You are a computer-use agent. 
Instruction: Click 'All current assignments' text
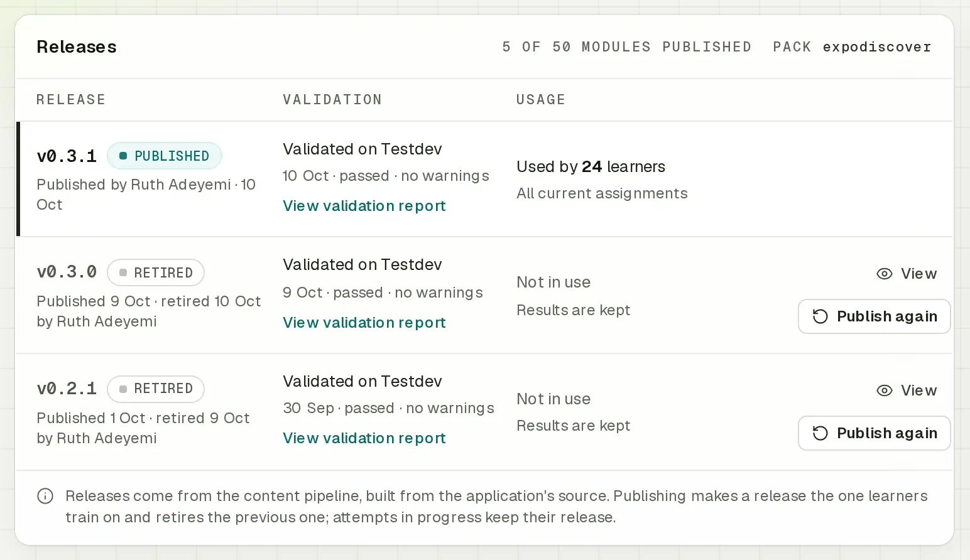pyautogui.click(x=602, y=193)
